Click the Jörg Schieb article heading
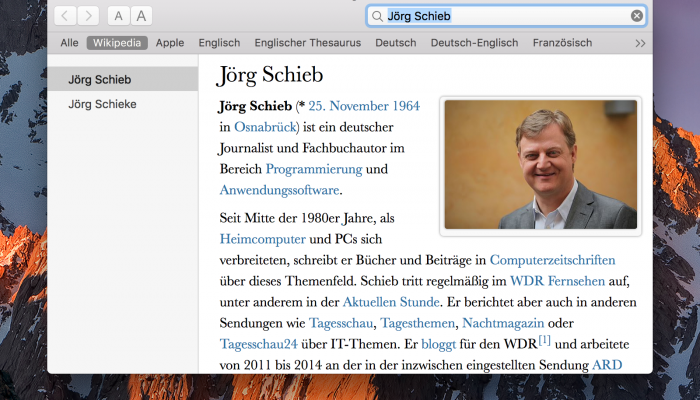The image size is (700, 400). coord(269,75)
